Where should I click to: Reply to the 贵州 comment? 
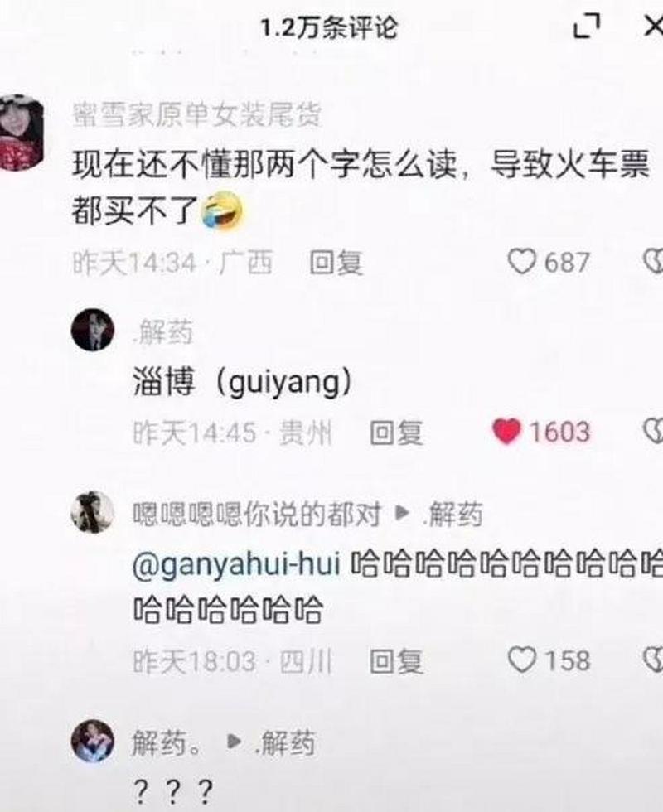tap(397, 433)
